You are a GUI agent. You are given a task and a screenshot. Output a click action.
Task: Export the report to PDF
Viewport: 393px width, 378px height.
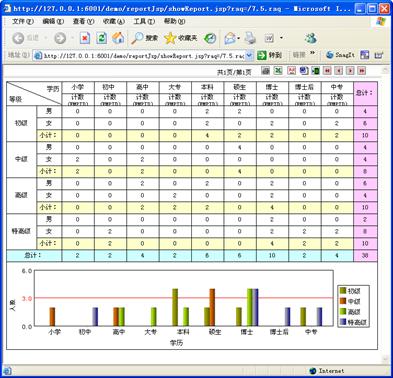(292, 71)
